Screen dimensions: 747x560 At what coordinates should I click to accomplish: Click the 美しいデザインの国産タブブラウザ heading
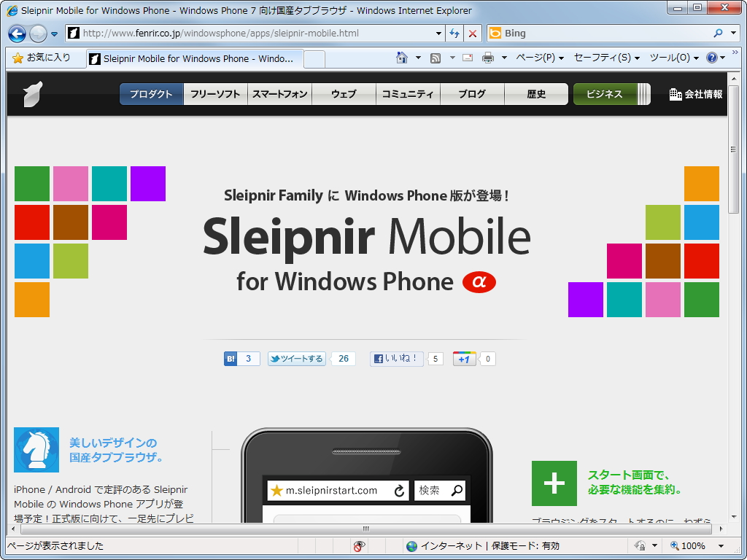(x=117, y=450)
